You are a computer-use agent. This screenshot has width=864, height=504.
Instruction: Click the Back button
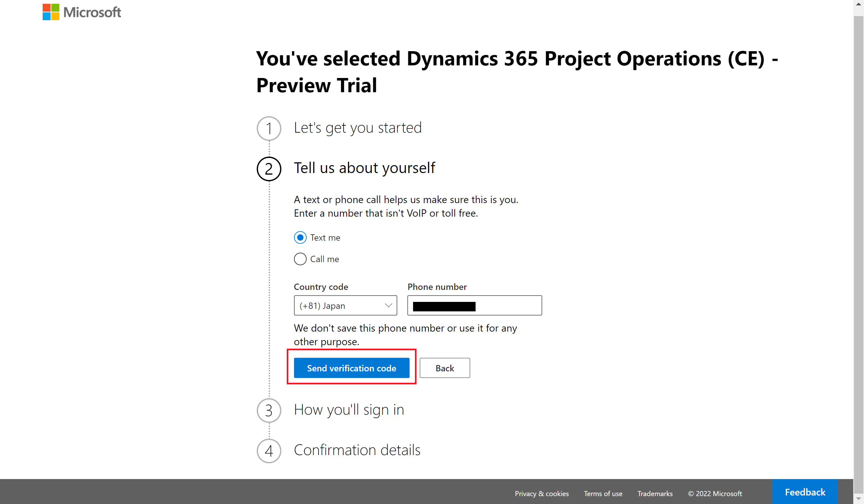(445, 368)
